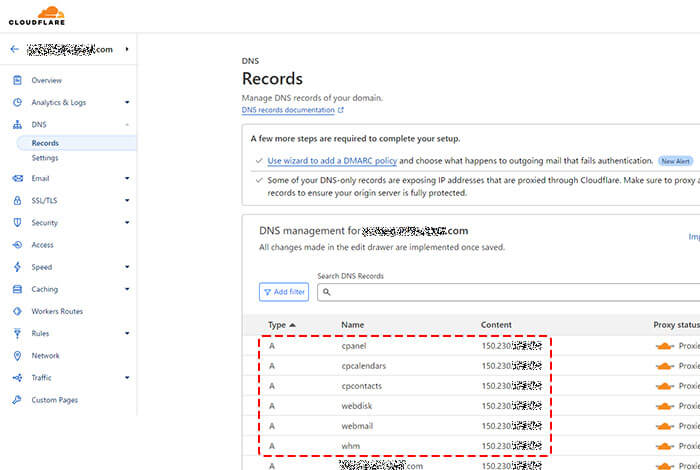The image size is (700, 470).
Task: Expand the Caching dropdown arrow
Action: coord(127,289)
